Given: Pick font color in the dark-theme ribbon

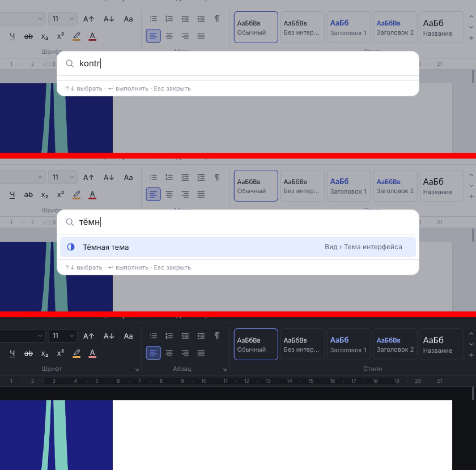Looking at the screenshot, I should coord(93,353).
